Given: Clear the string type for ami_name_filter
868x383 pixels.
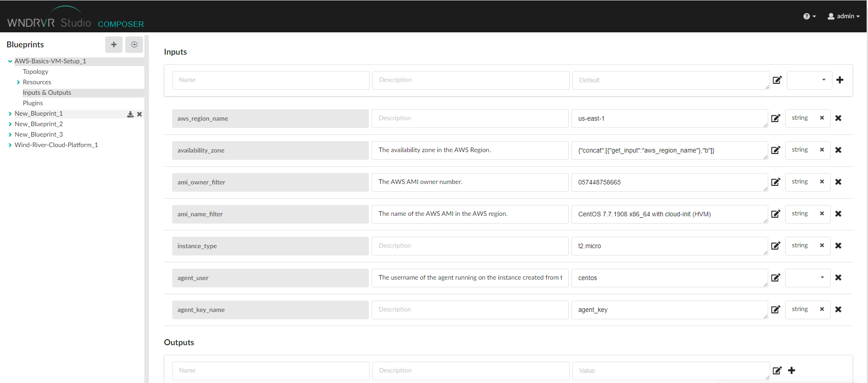Looking at the screenshot, I should [x=822, y=214].
